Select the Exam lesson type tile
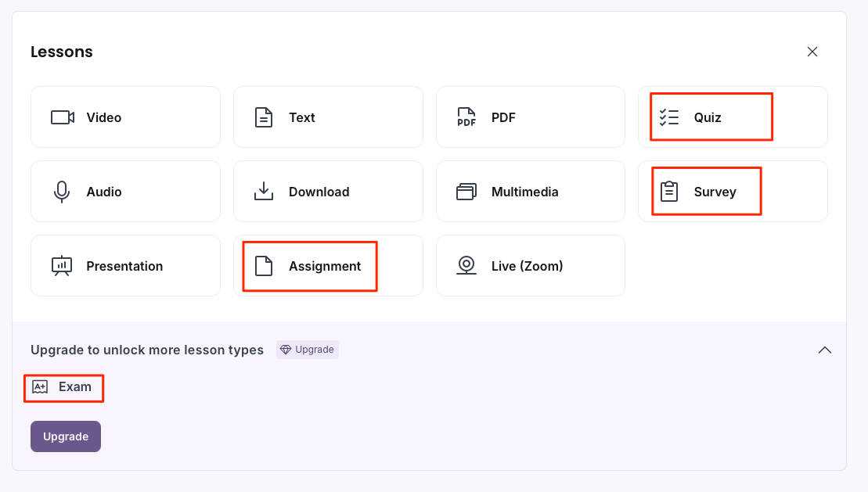The width and height of the screenshot is (868, 492). coord(63,387)
